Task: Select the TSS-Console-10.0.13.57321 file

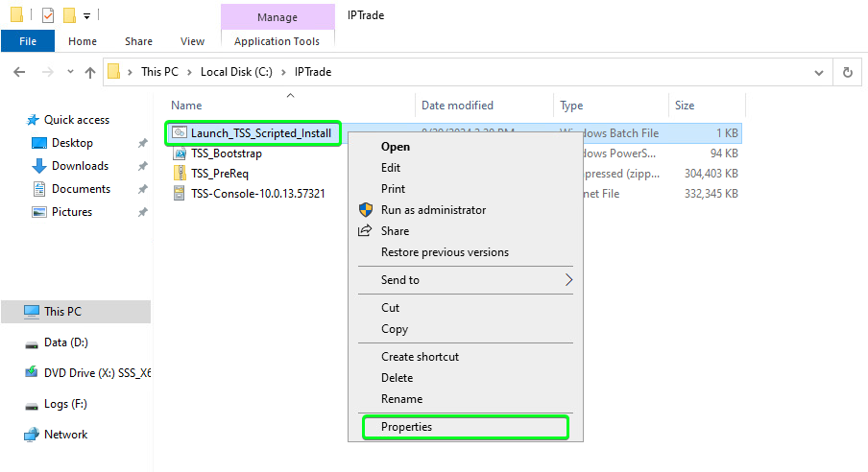Action: pyautogui.click(x=258, y=194)
